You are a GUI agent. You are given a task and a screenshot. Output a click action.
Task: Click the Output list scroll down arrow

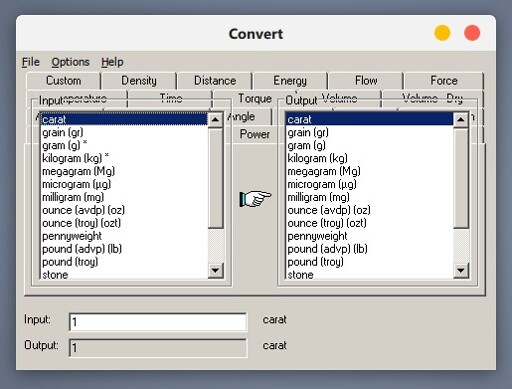tap(461, 270)
